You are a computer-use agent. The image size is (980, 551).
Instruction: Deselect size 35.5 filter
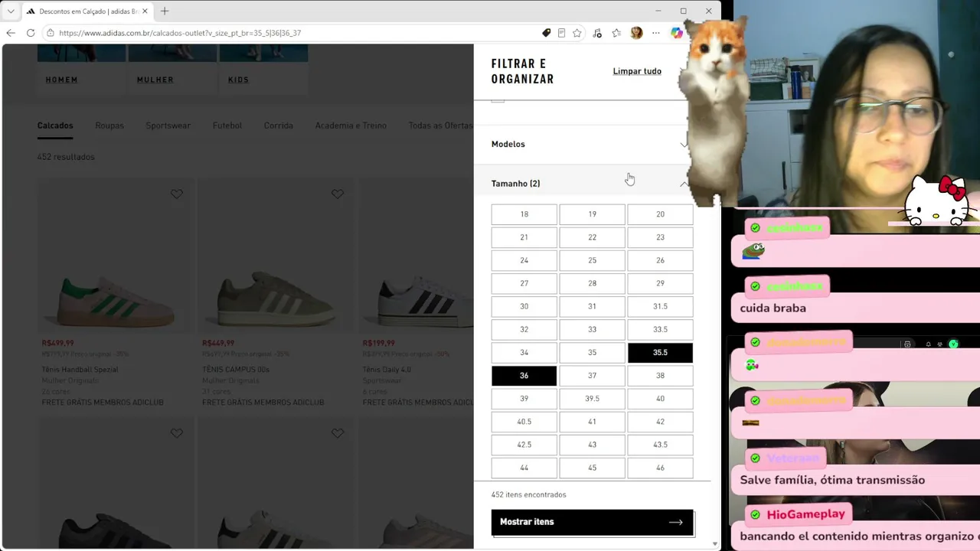pyautogui.click(x=660, y=353)
